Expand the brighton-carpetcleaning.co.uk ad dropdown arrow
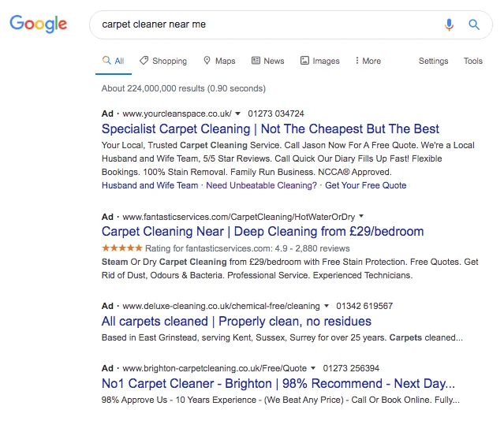This screenshot has width=504, height=421. pyautogui.click(x=312, y=368)
